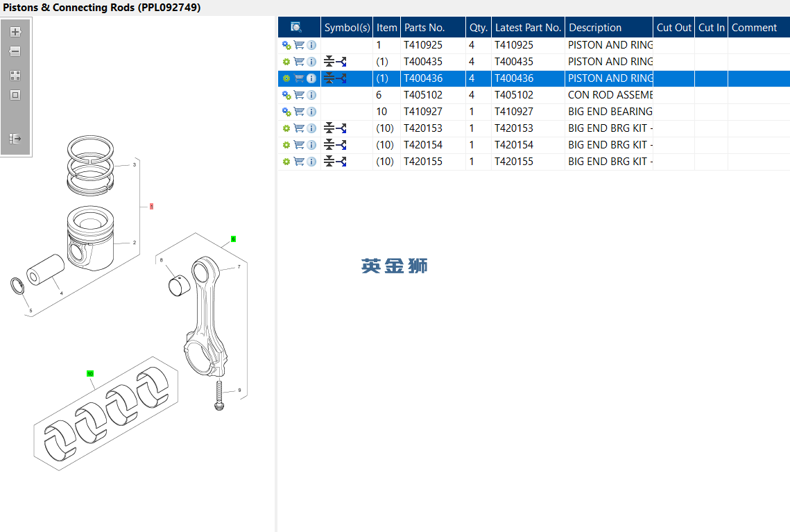Click the Latest Part No. column header
Viewport: 790px width, 532px height.
click(528, 28)
